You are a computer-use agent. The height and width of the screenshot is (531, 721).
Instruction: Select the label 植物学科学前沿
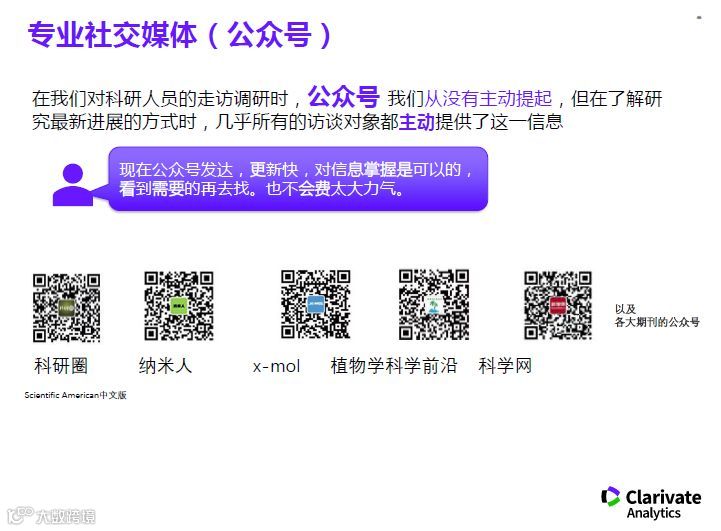[x=394, y=366]
